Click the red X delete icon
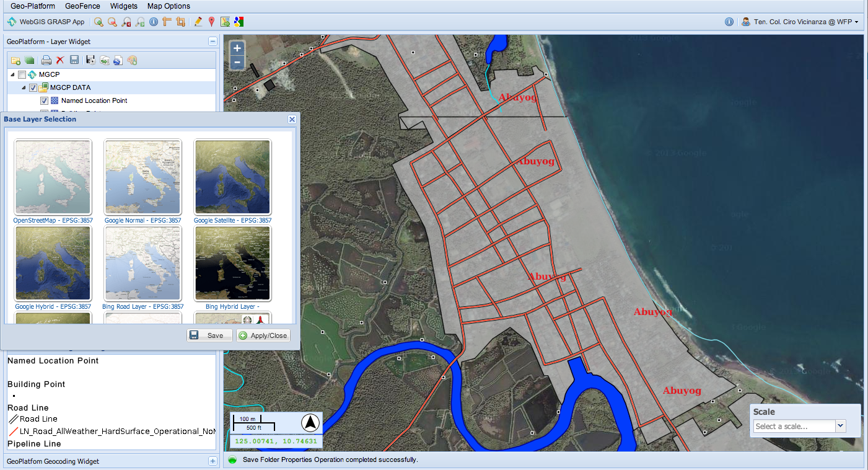Viewport: 868px width, 470px height. tap(60, 60)
